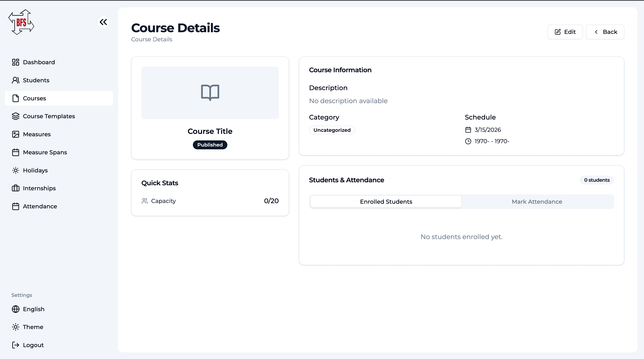
Task: Click the Back button label
Action: (610, 32)
